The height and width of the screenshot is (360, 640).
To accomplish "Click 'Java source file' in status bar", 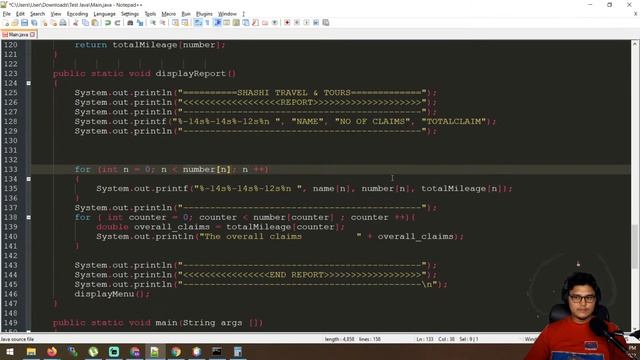I will pos(17,339).
